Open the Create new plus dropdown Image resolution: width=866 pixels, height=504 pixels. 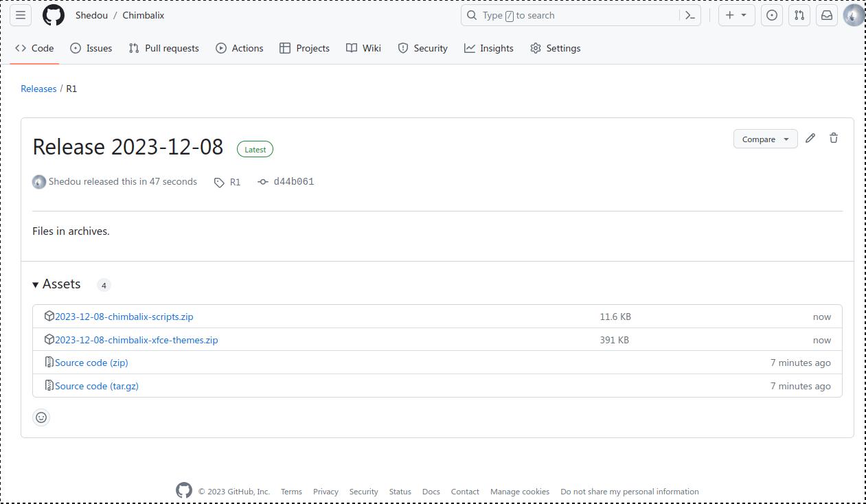tap(736, 15)
